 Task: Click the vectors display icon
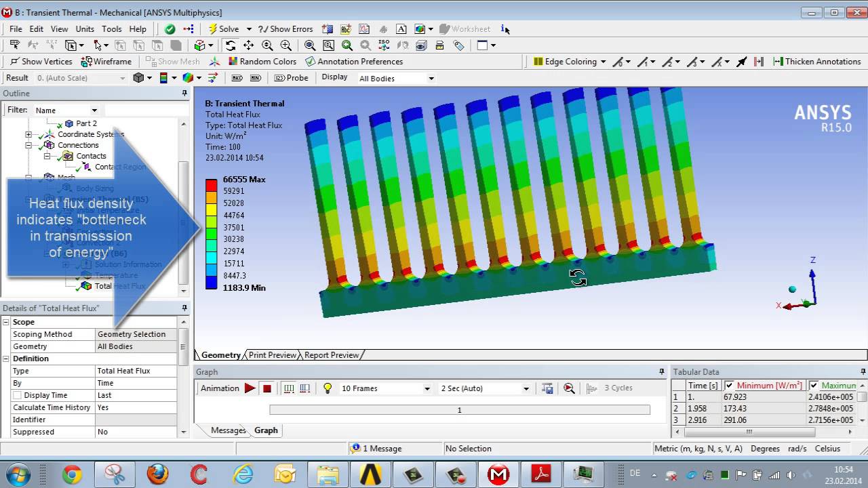212,78
